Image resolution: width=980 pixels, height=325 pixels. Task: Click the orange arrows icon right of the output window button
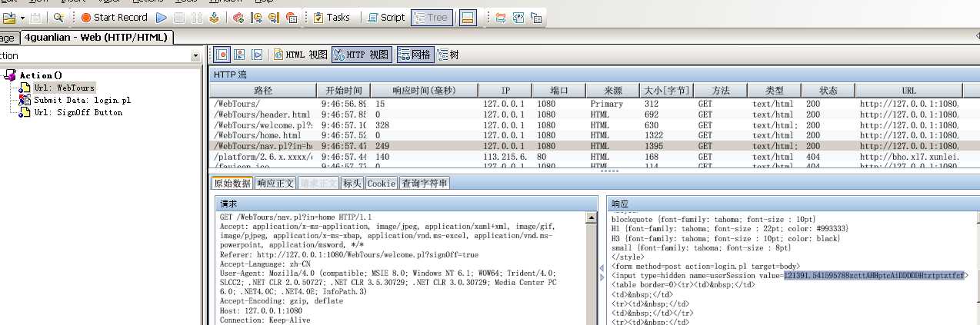pos(501,17)
